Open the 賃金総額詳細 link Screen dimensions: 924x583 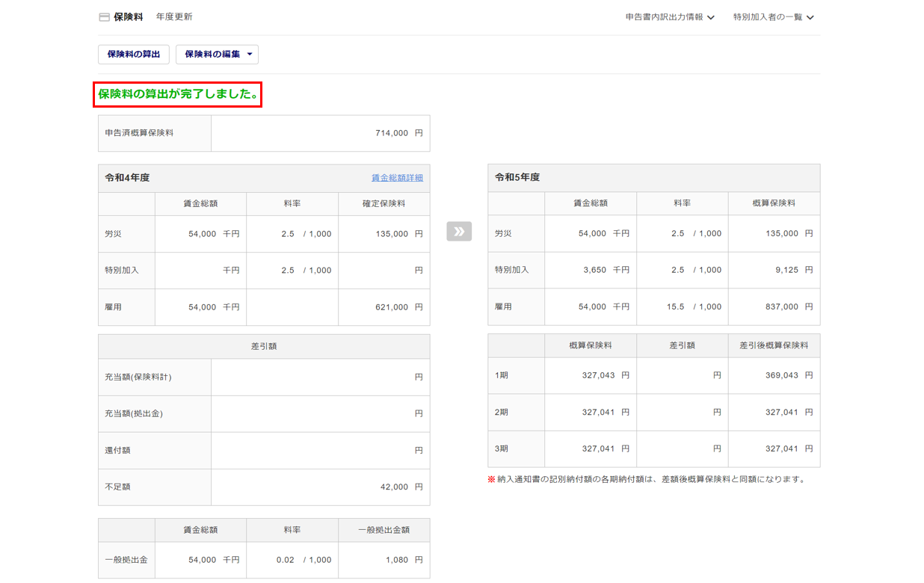(397, 178)
